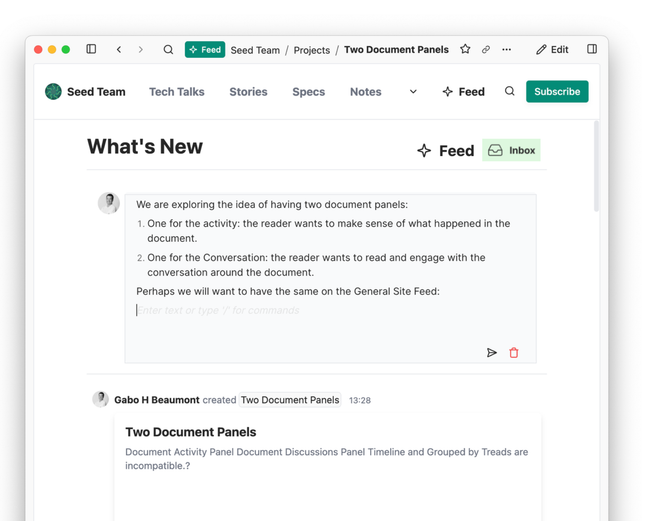Click the title bar search icon
650x521 pixels.
168,49
